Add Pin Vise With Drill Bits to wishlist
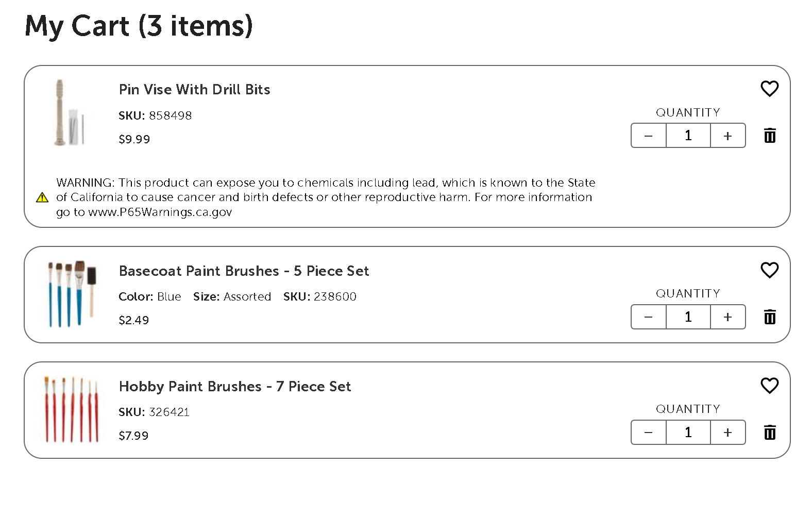 click(769, 89)
